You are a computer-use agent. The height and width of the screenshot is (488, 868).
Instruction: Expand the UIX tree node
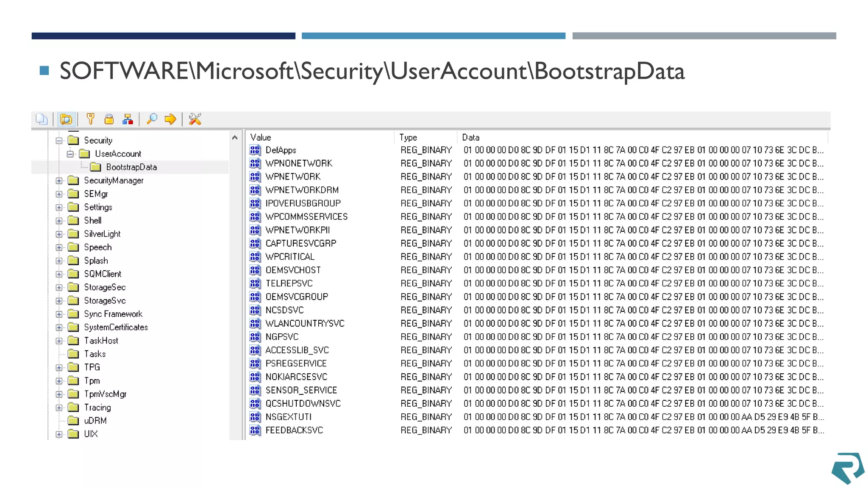pyautogui.click(x=59, y=434)
